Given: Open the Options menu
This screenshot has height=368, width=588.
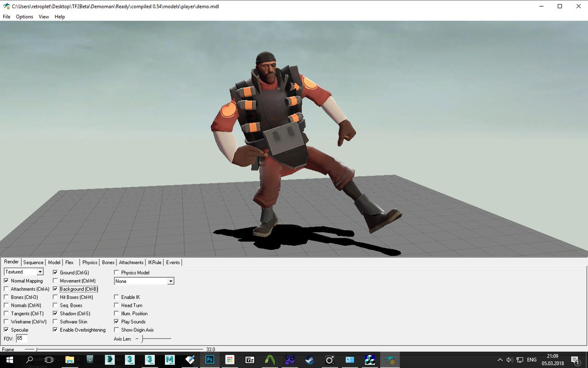Looking at the screenshot, I should point(24,17).
